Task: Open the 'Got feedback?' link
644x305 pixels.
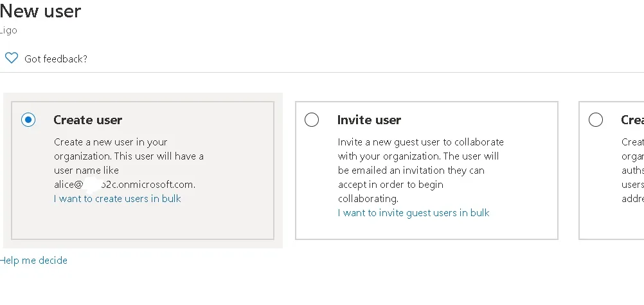Action: [x=56, y=59]
